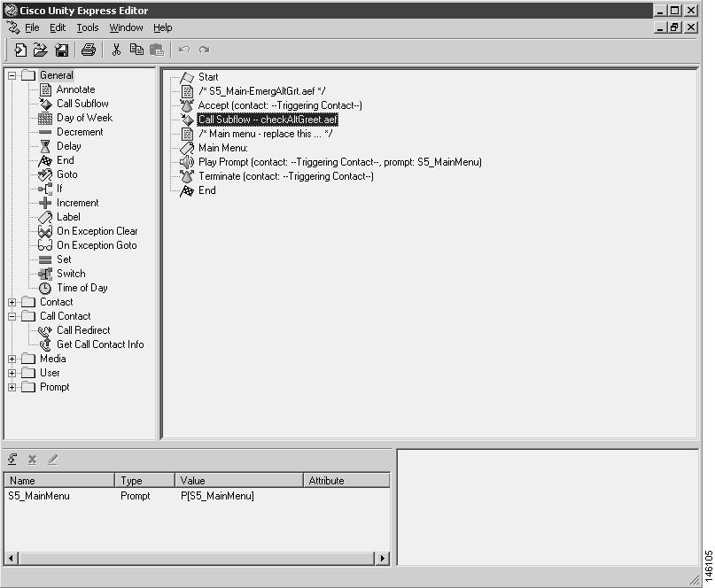
Task: Click the Save toolbar icon
Action: click(61, 50)
